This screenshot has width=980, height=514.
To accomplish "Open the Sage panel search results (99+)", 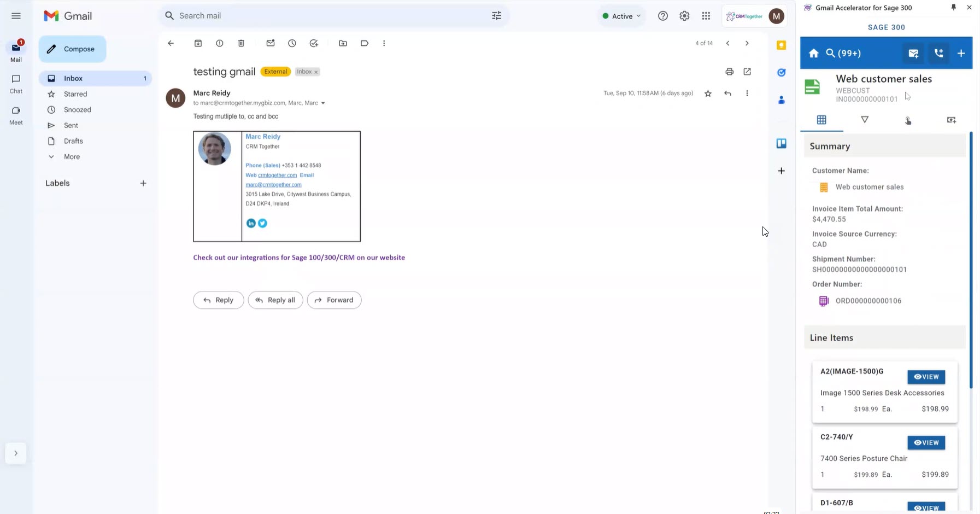I will point(843,53).
